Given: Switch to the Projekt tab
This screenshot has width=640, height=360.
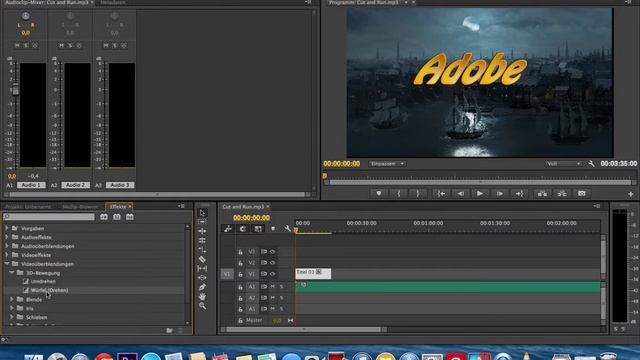Looking at the screenshot, I should click(x=28, y=207).
